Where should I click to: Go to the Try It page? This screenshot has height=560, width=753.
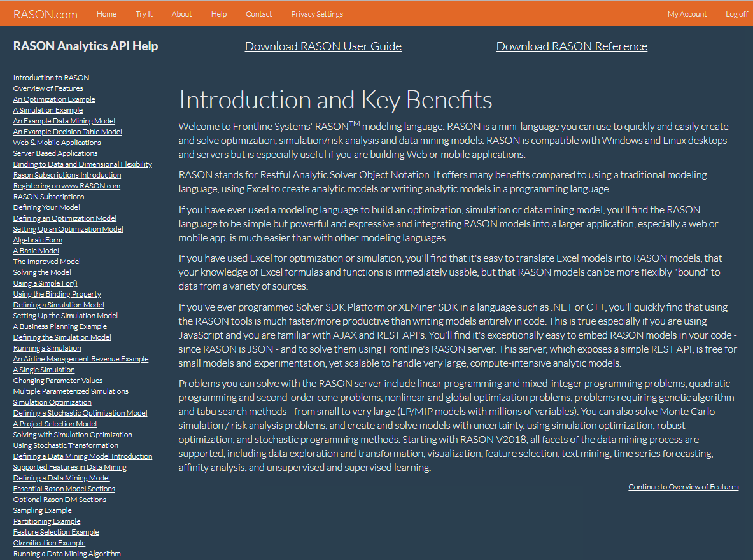click(x=144, y=14)
